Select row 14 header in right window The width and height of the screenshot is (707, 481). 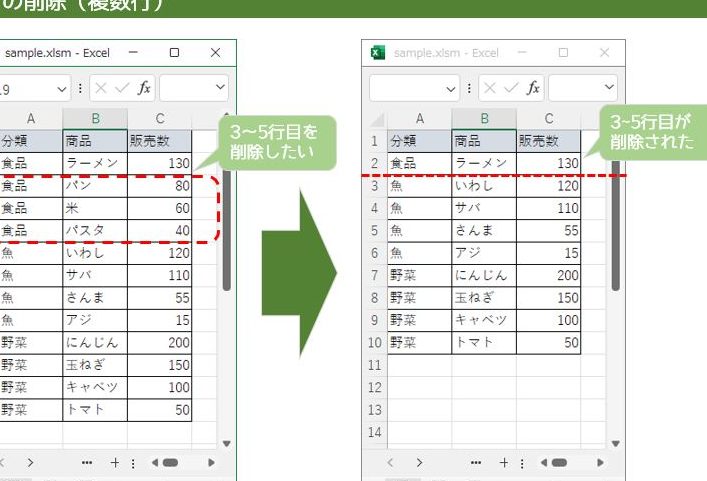pos(374,432)
